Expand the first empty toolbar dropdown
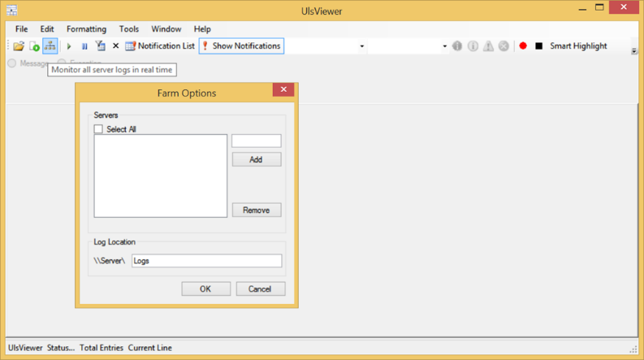 point(362,46)
